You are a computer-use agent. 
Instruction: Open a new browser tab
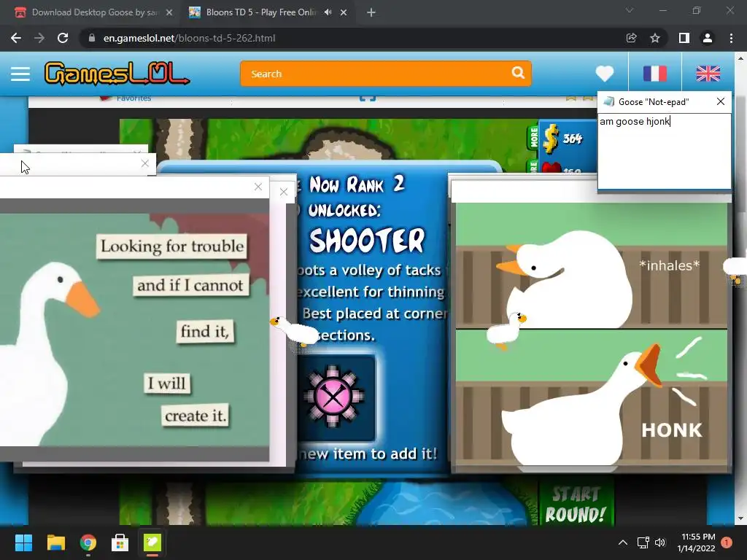tap(371, 12)
